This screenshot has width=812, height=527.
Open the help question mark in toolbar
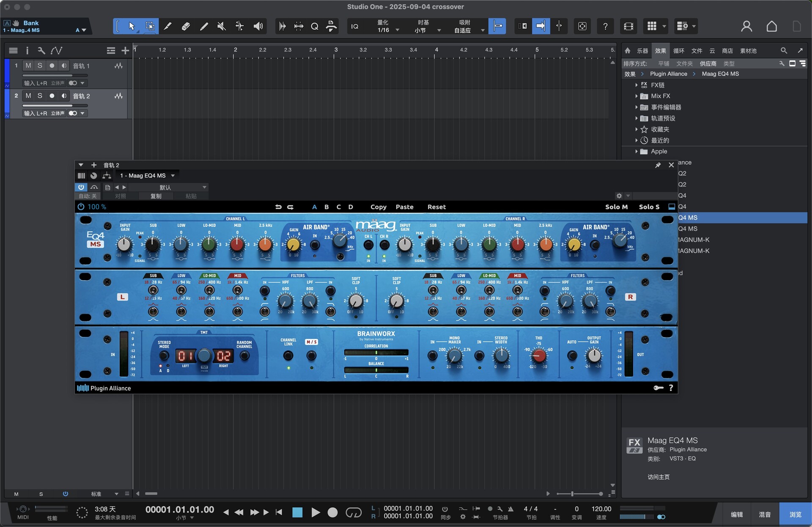coord(606,26)
